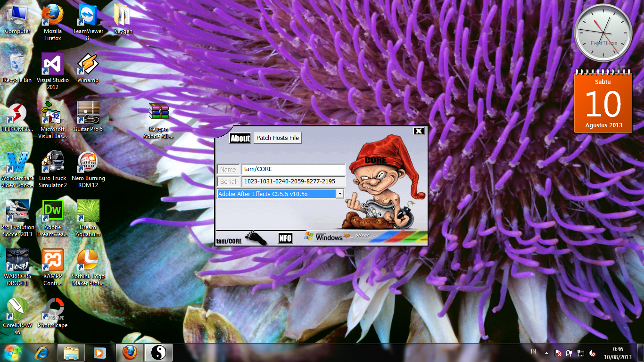The height and width of the screenshot is (362, 644).
Task: Open Windows Explorer from the taskbar
Action: pyautogui.click(x=71, y=353)
